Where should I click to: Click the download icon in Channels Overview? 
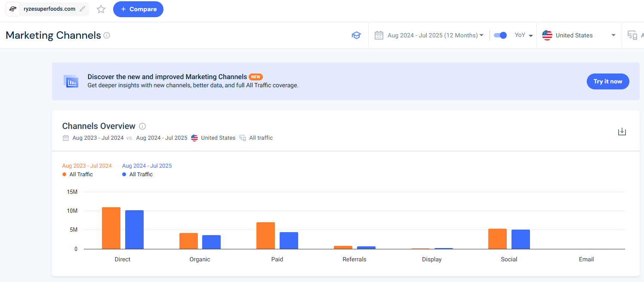pyautogui.click(x=622, y=132)
